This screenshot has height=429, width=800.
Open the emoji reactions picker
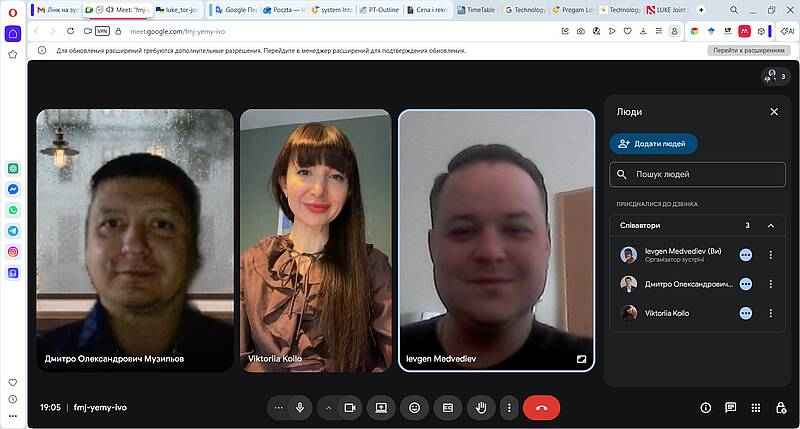click(x=414, y=408)
